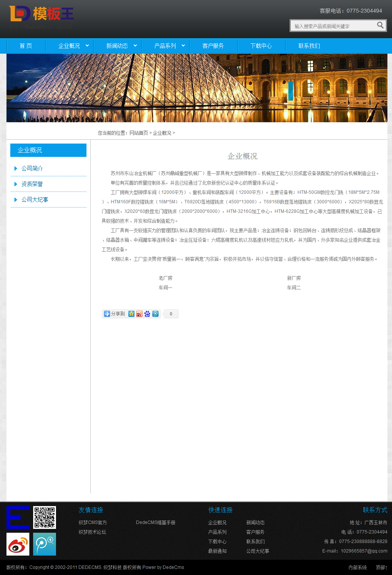Click 网站首页 breadcrumb link
Screen dimensions: 392x575
[139, 133]
